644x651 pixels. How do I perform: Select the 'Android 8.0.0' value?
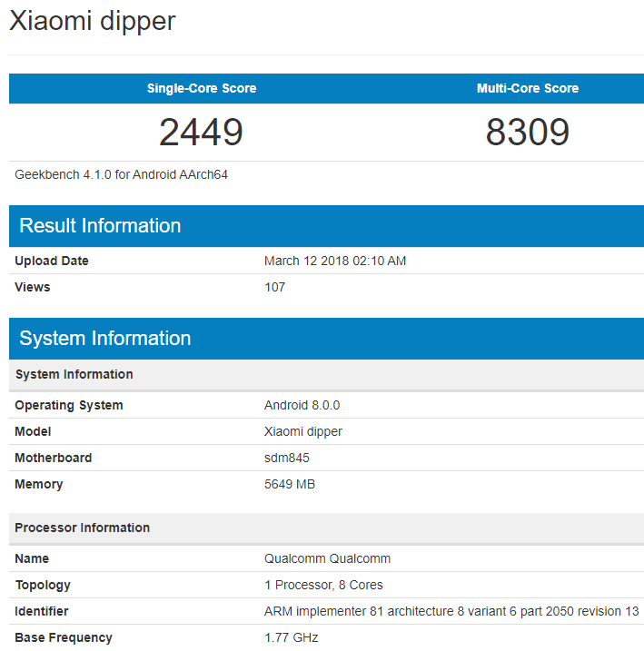[302, 405]
